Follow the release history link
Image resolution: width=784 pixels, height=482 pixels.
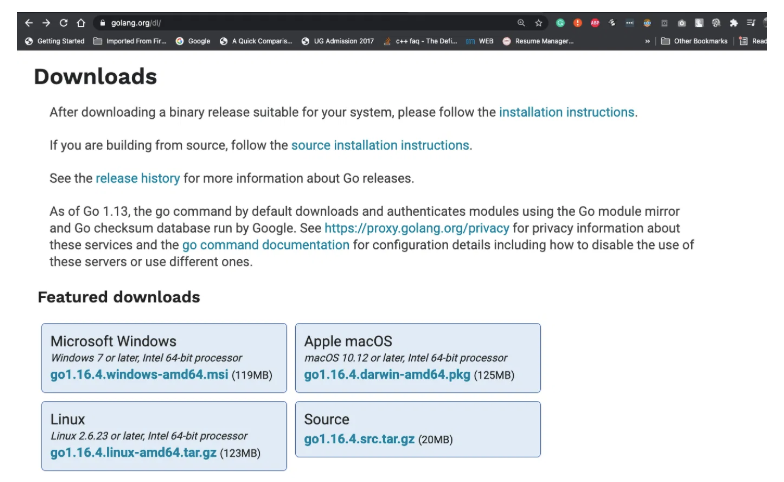[138, 178]
